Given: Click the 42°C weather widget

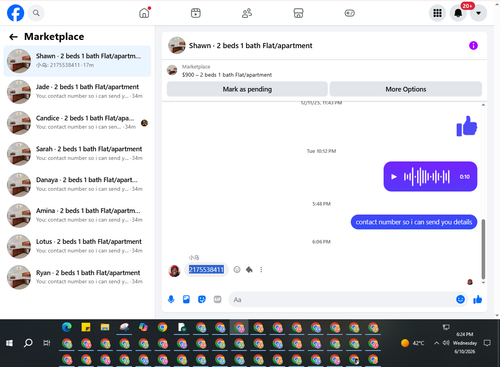Looking at the screenshot, I should (413, 343).
